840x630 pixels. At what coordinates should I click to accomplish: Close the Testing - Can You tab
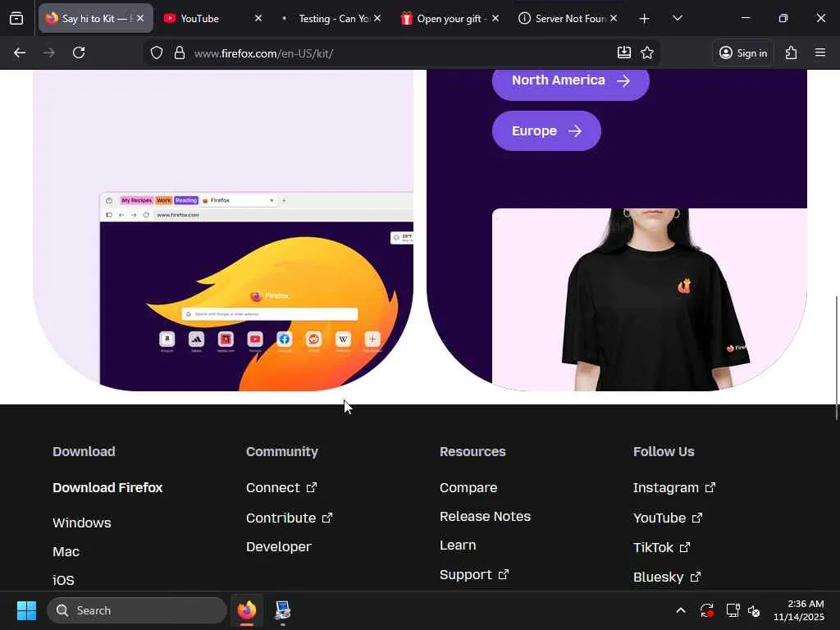click(x=377, y=18)
